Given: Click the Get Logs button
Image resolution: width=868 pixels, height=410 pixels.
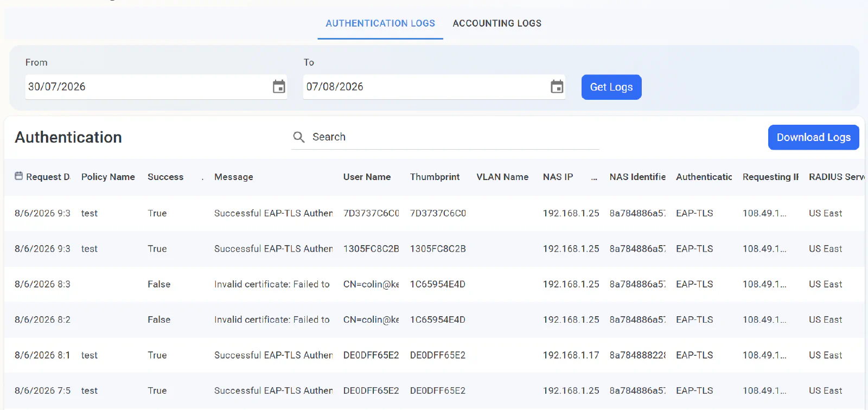Looking at the screenshot, I should coord(611,87).
